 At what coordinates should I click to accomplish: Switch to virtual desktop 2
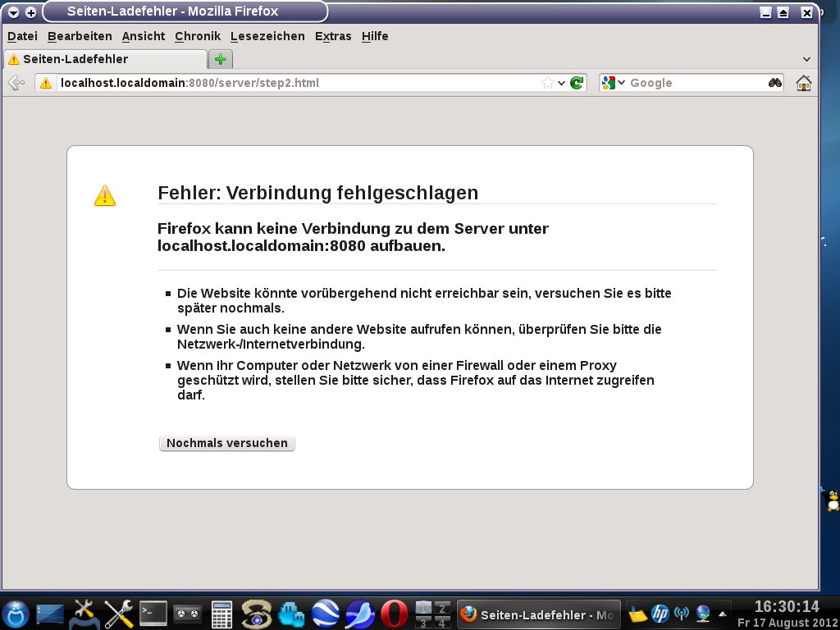click(442, 608)
